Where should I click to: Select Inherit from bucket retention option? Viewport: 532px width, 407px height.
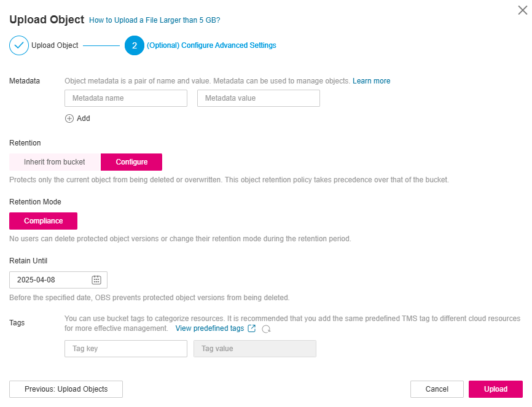(55, 162)
